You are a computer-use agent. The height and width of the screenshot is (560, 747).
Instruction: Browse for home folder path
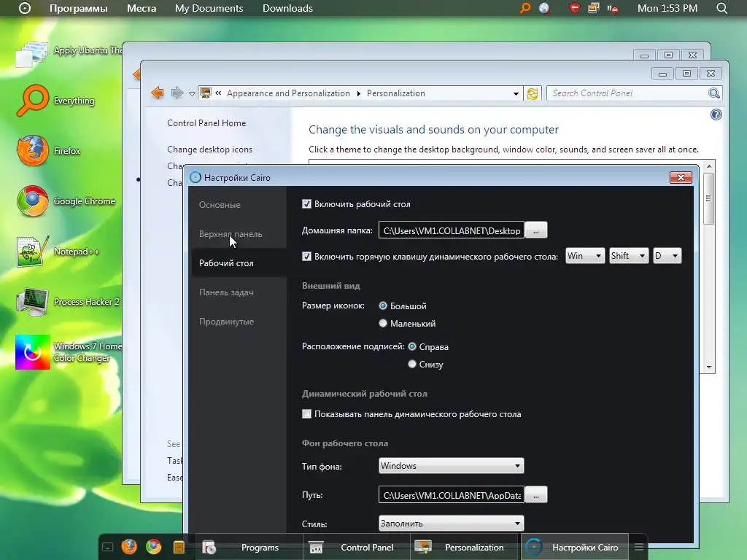pyautogui.click(x=536, y=230)
